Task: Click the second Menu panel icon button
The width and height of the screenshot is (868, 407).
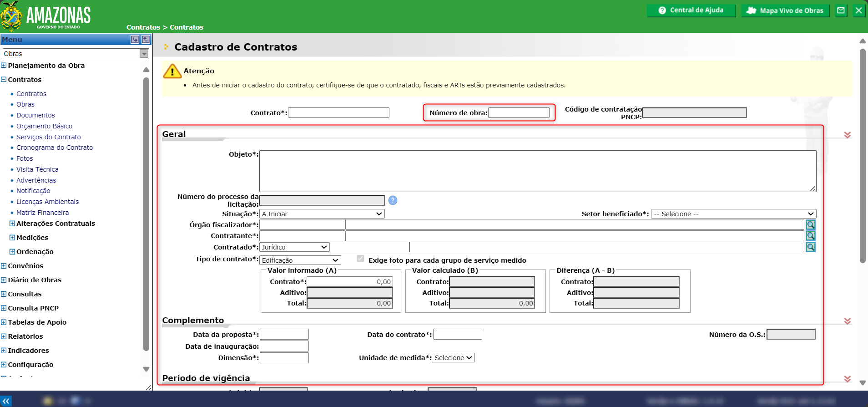Action: click(x=146, y=40)
